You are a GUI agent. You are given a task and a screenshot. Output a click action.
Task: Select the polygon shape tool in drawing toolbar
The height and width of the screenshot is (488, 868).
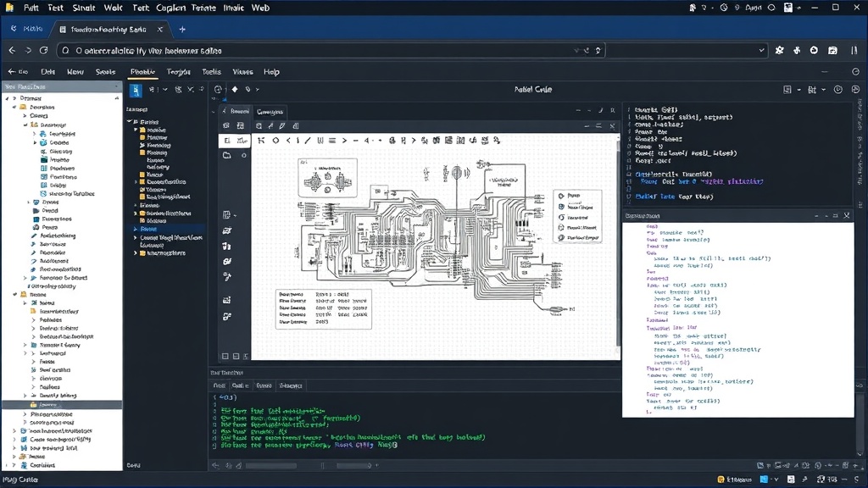[275, 141]
